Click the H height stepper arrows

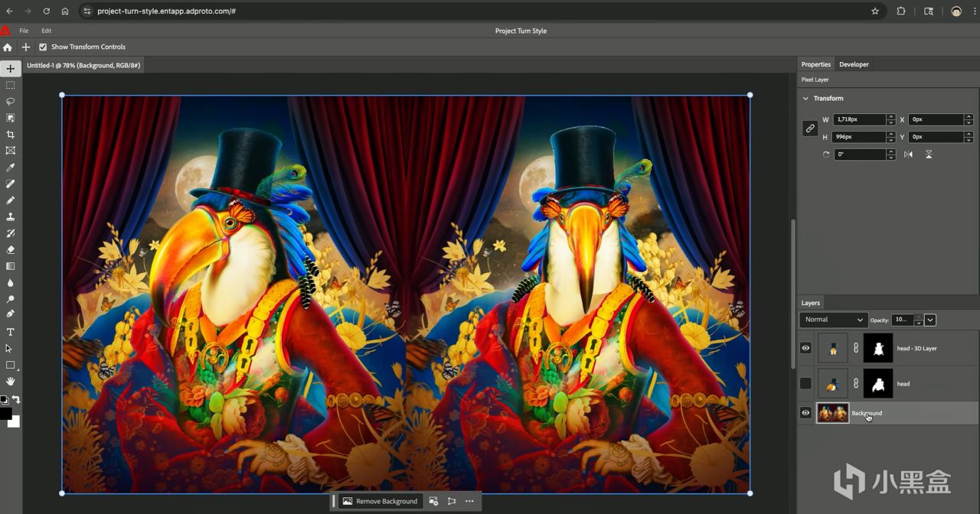890,137
